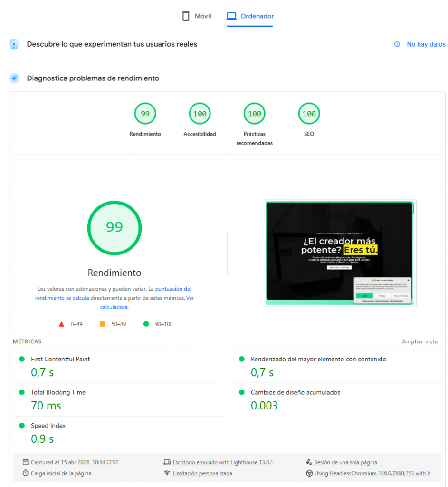The width and height of the screenshot is (448, 487).
Task: Expand metrics with Ampliar vista
Action: pos(419,341)
